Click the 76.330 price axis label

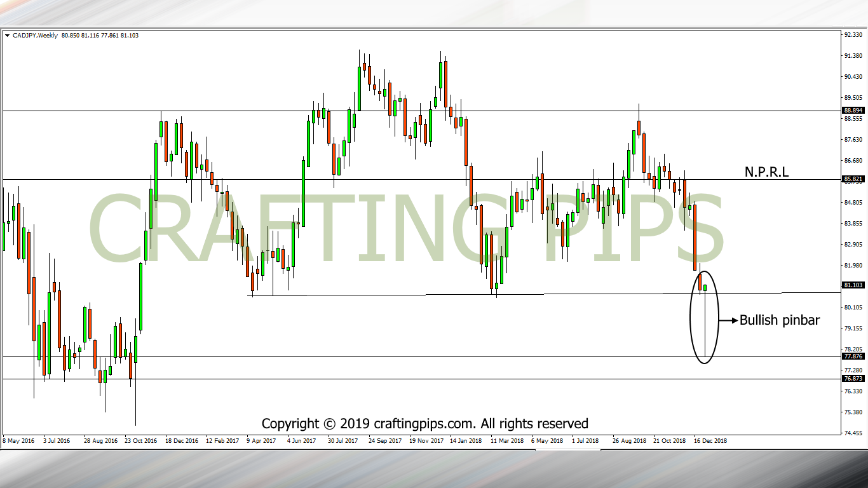[x=853, y=391]
